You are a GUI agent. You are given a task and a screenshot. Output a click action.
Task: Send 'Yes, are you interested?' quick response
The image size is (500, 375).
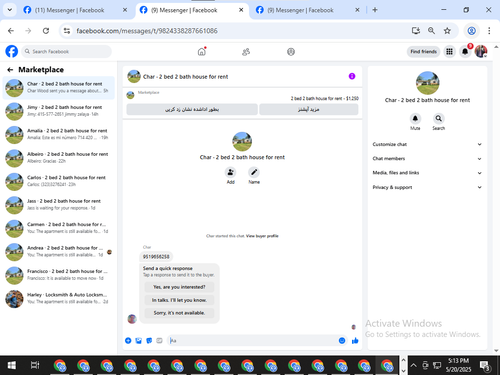tap(179, 287)
